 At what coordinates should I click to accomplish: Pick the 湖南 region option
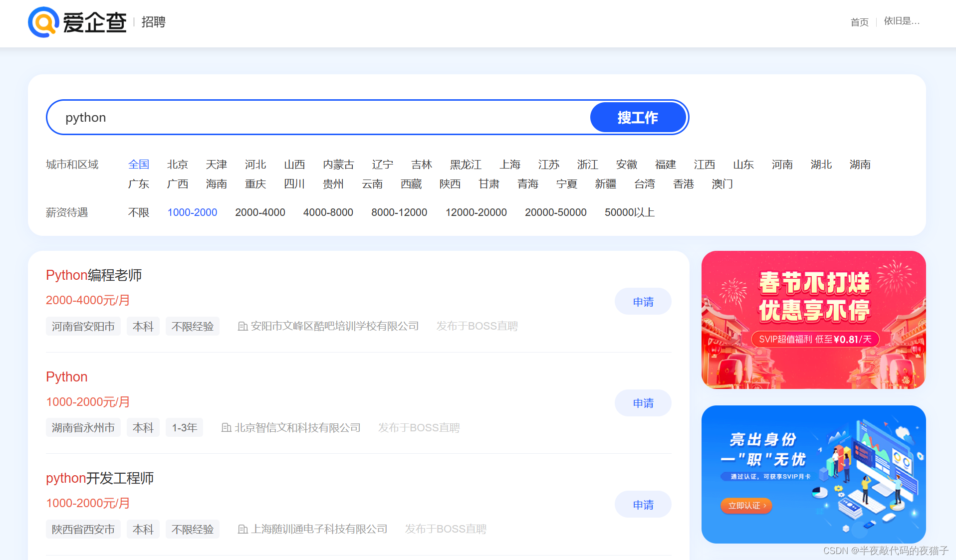click(x=860, y=165)
